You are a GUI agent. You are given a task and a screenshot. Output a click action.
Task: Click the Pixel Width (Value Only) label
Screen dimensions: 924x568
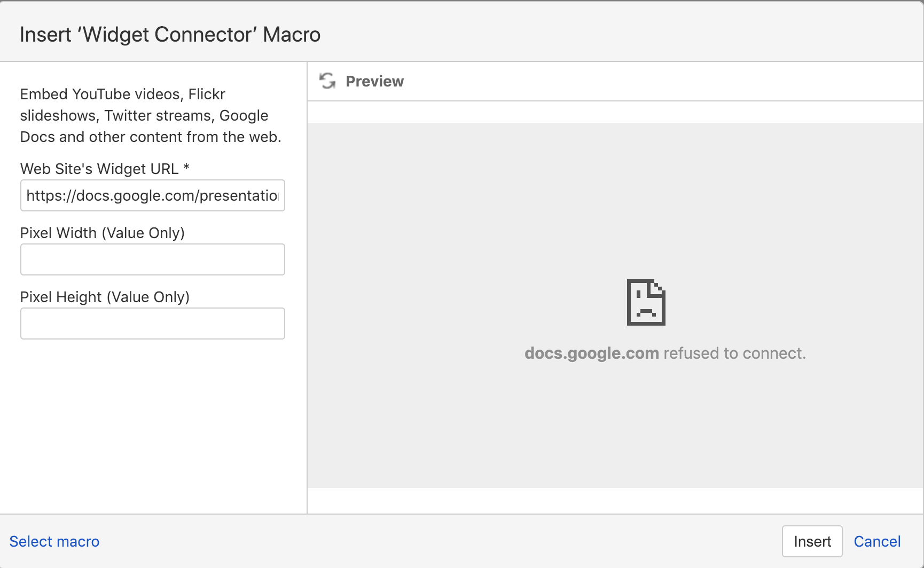[103, 233]
